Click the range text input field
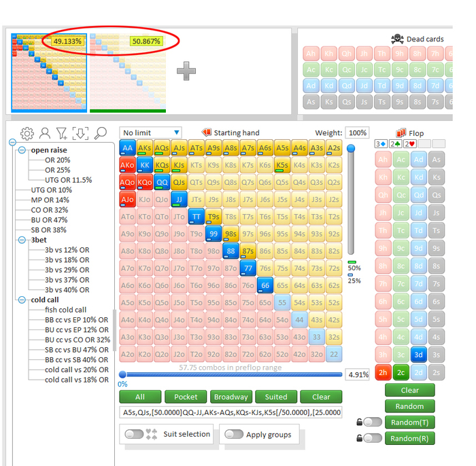The width and height of the screenshot is (476, 466). (231, 412)
